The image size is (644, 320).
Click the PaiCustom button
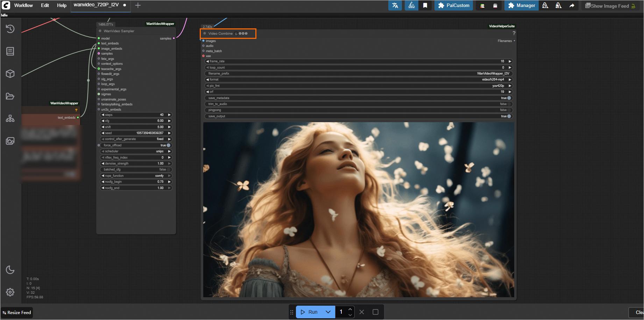pos(454,6)
